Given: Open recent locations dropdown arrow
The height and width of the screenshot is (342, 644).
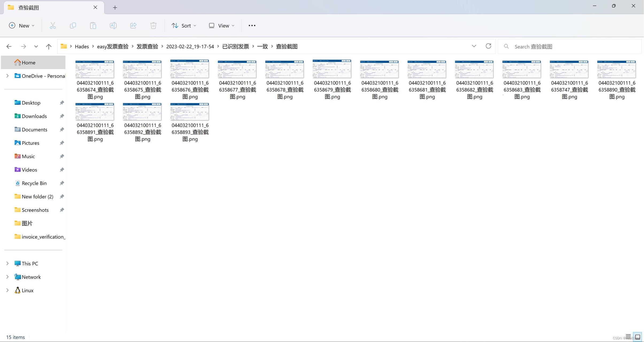Looking at the screenshot, I should coord(36,46).
